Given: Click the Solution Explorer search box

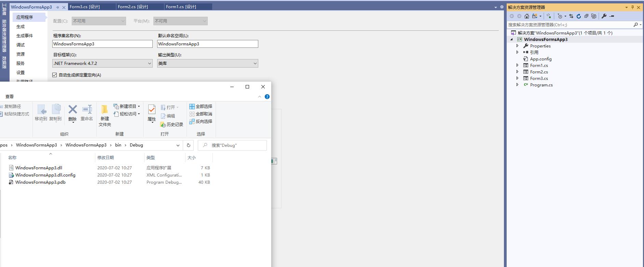Looking at the screenshot, I should pos(570,25).
